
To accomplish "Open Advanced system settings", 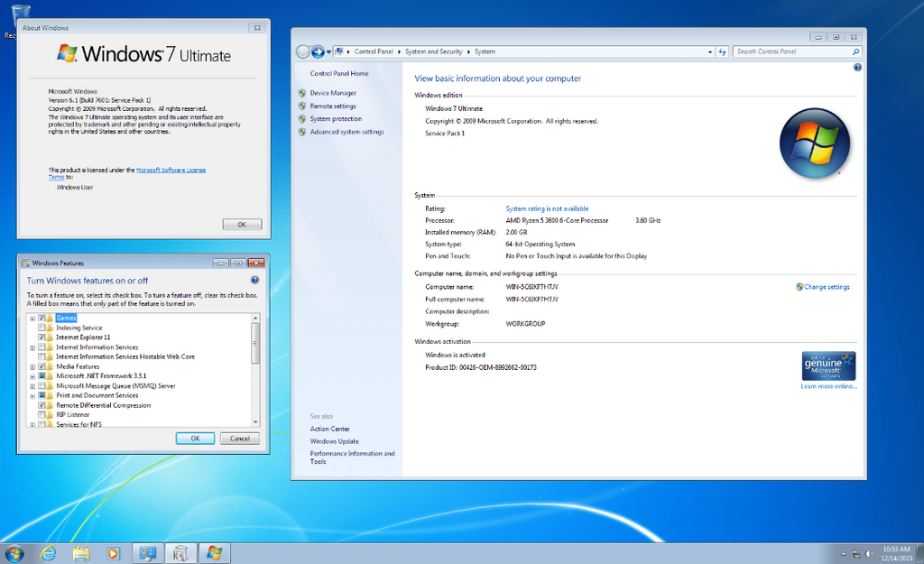I will pyautogui.click(x=347, y=132).
